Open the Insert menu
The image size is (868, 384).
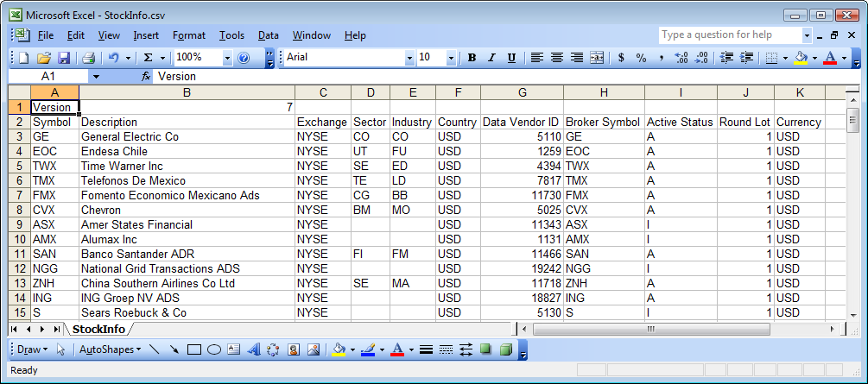tap(146, 35)
